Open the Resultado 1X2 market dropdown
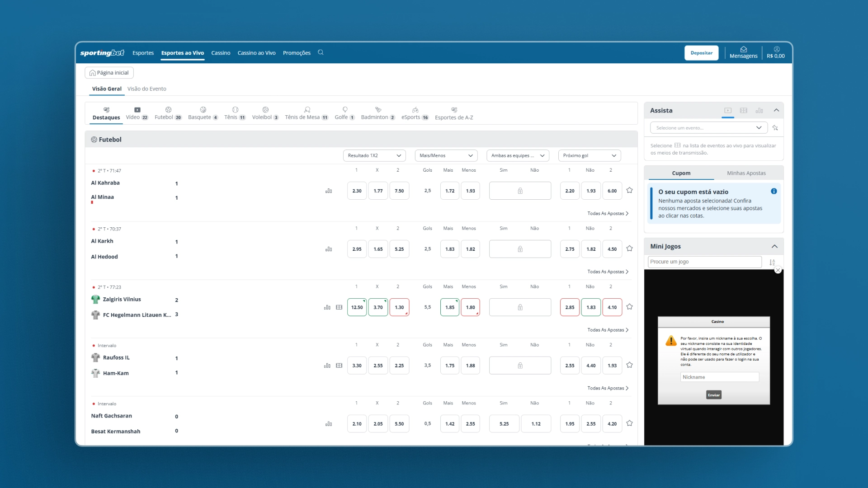 374,155
